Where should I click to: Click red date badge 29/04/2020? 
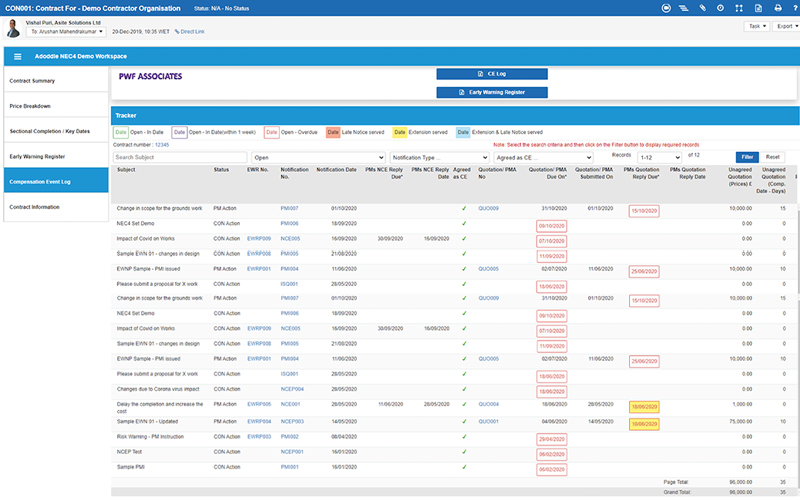[x=552, y=439]
